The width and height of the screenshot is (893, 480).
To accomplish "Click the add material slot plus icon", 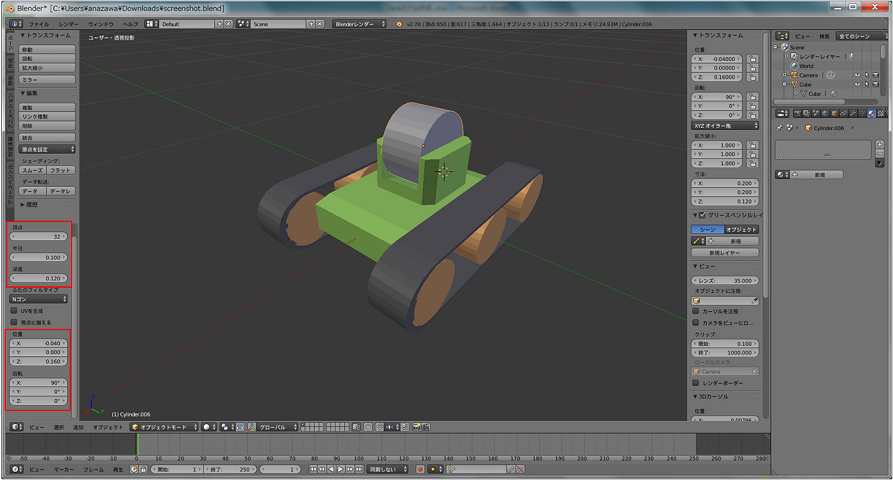I will point(879,144).
